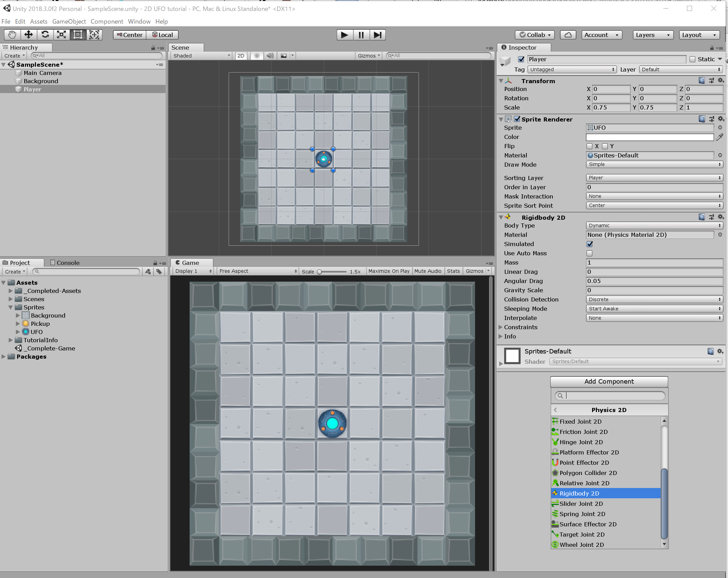Screen dimensions: 728x578
Task: Switch to the Console tab
Action: click(x=65, y=263)
